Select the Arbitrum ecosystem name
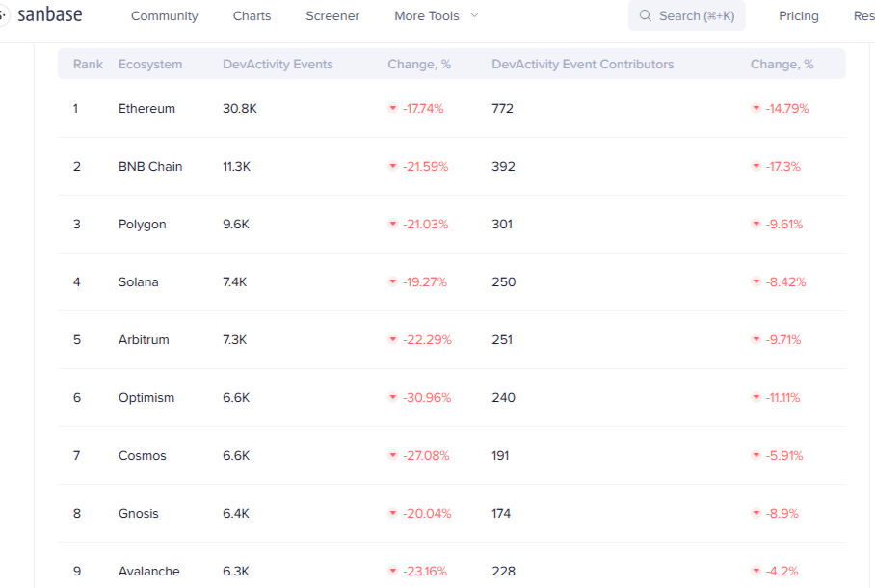Viewport: 875px width, 588px height. [144, 339]
